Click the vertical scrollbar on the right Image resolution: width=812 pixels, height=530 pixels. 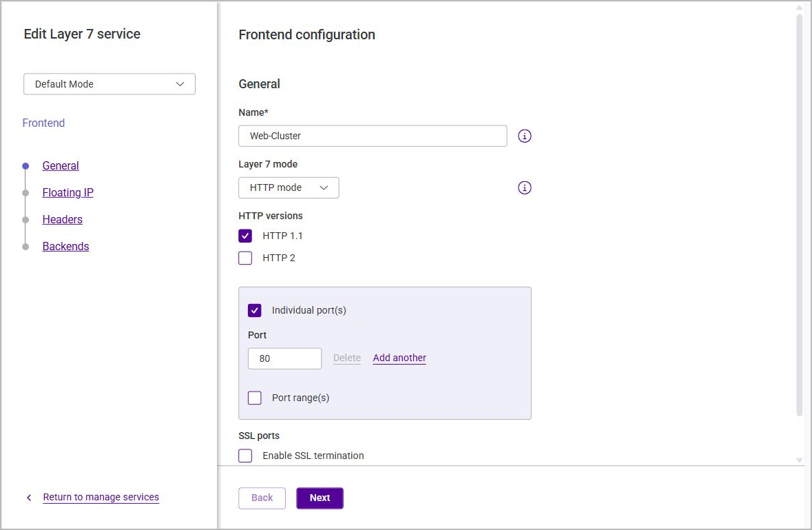pos(800,215)
